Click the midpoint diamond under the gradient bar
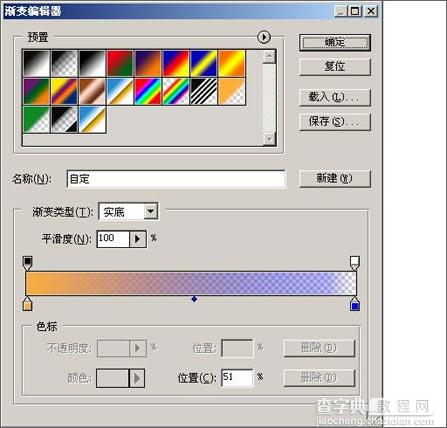The image size is (447, 428). point(194,299)
